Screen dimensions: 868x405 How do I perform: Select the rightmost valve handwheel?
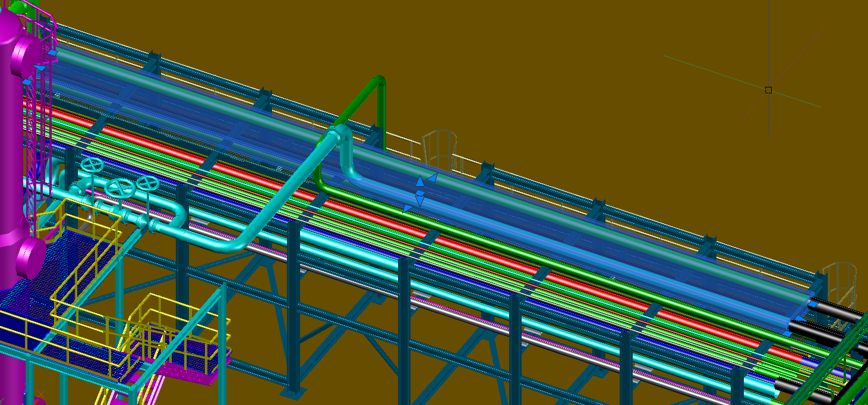[x=147, y=183]
